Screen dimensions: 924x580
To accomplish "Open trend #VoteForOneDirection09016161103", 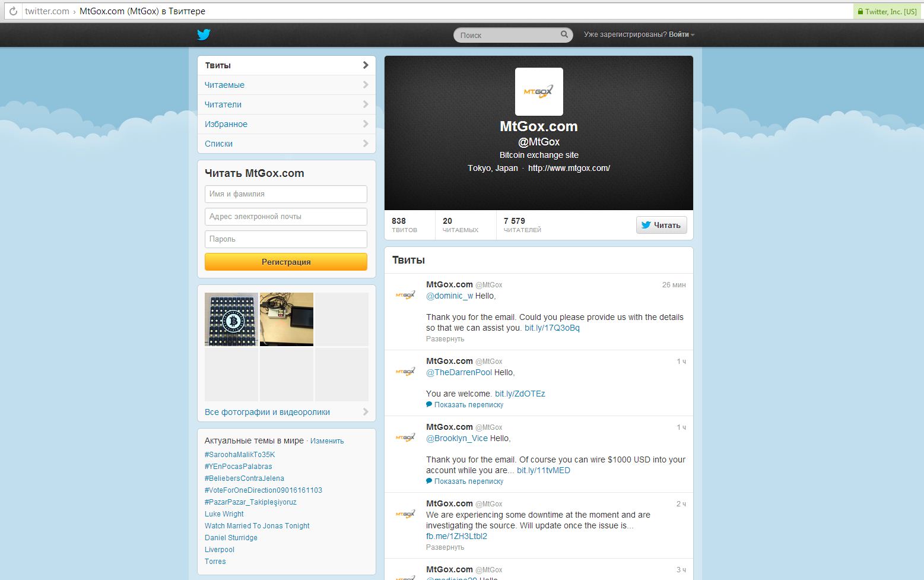I will point(263,490).
